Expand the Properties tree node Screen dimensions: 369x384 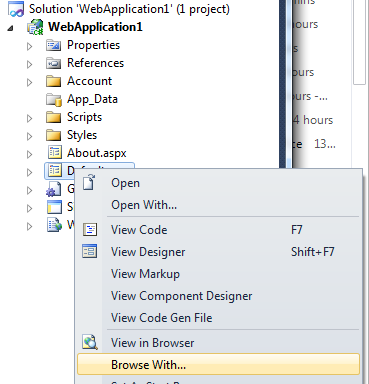30,46
